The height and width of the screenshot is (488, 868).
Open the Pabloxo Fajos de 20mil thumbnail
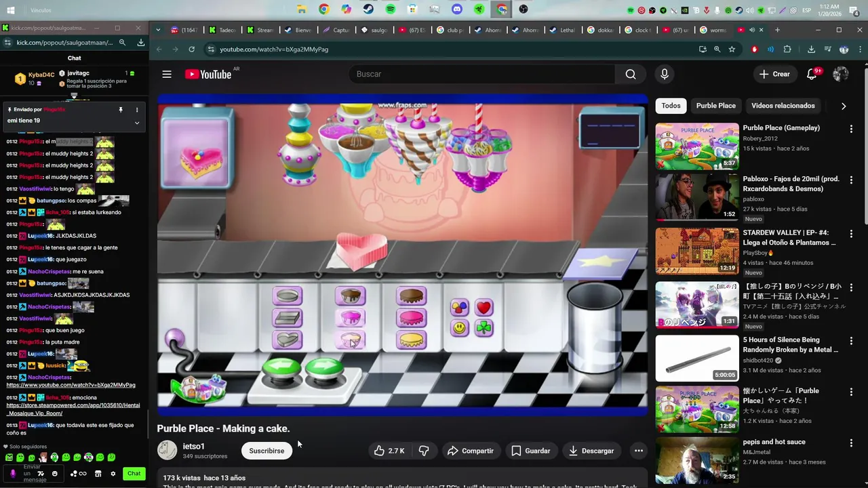tap(697, 197)
